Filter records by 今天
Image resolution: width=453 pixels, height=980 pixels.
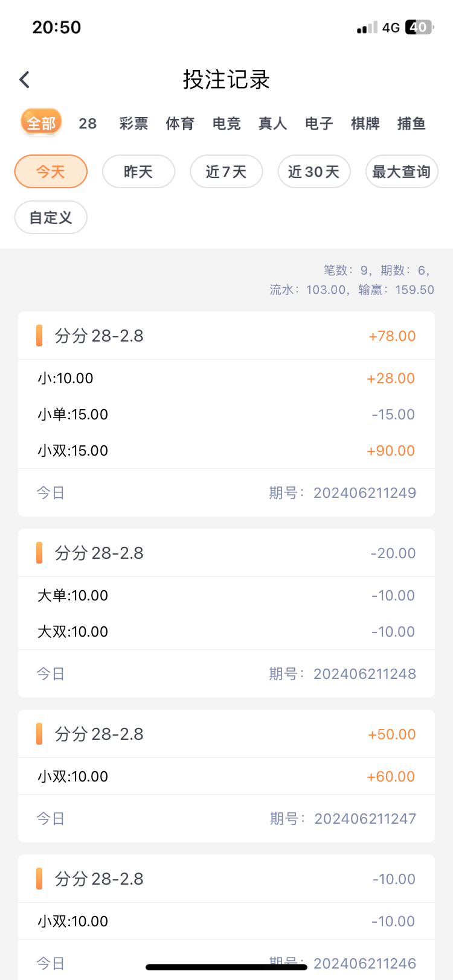pyautogui.click(x=51, y=172)
